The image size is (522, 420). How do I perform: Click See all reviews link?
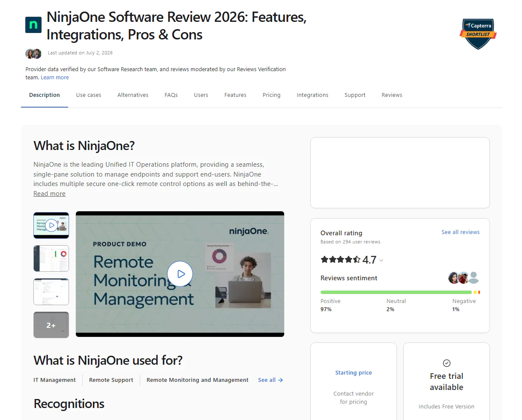pos(461,232)
